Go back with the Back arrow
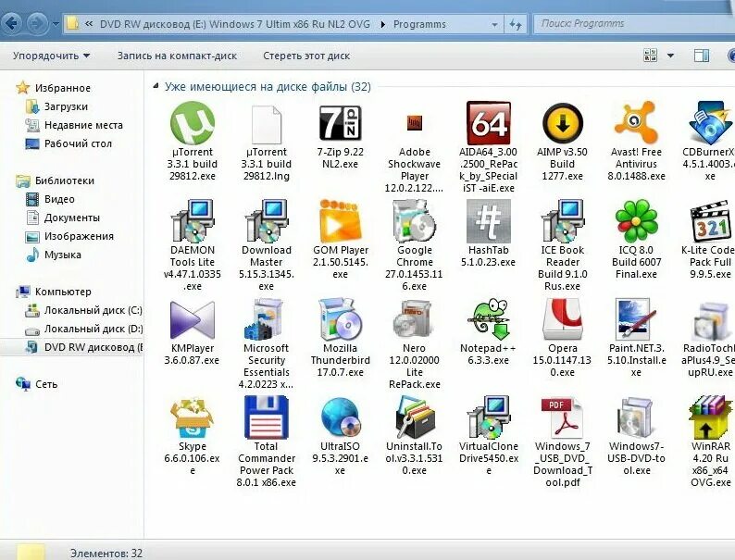735x560 pixels. pyautogui.click(x=11, y=23)
